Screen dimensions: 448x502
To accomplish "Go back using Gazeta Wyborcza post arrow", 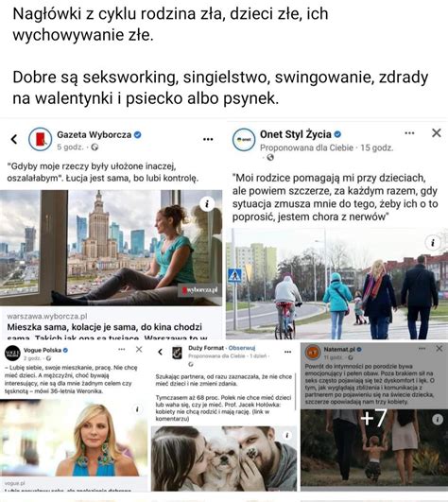I will coord(14,139).
